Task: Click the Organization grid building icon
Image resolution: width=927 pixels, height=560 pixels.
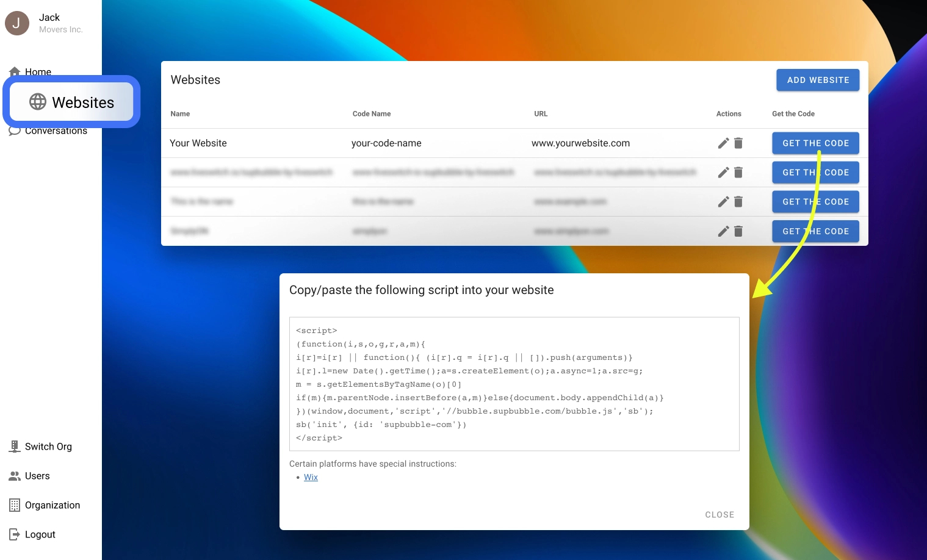Action: [15, 505]
